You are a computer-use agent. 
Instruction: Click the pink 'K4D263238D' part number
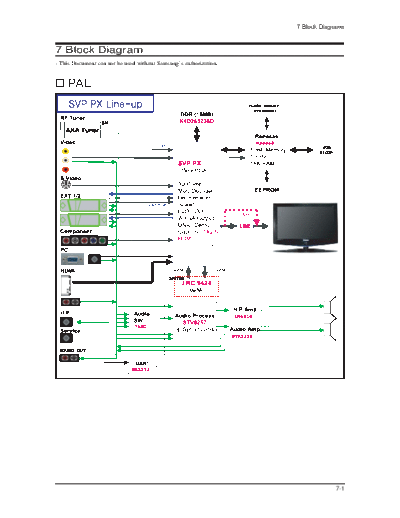pos(197,121)
